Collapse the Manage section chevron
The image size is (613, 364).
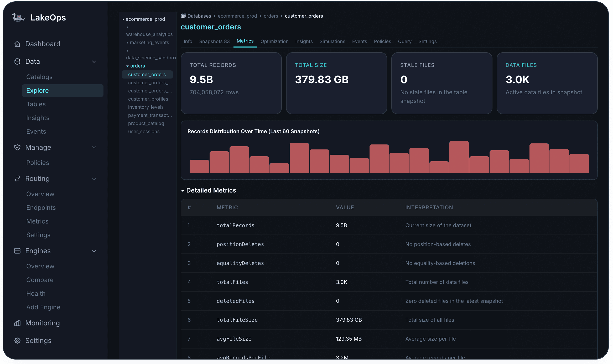click(x=94, y=147)
